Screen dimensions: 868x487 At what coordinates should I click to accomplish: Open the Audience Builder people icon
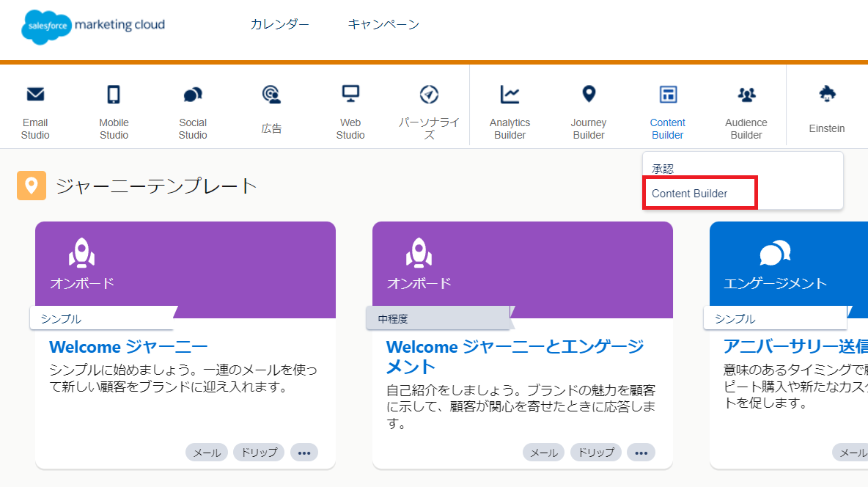[x=746, y=95]
